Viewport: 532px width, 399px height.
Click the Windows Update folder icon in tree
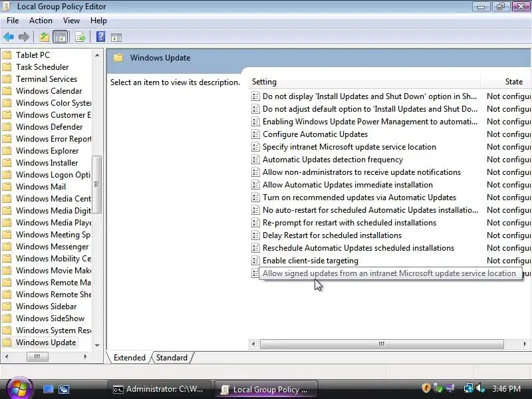coord(7,342)
